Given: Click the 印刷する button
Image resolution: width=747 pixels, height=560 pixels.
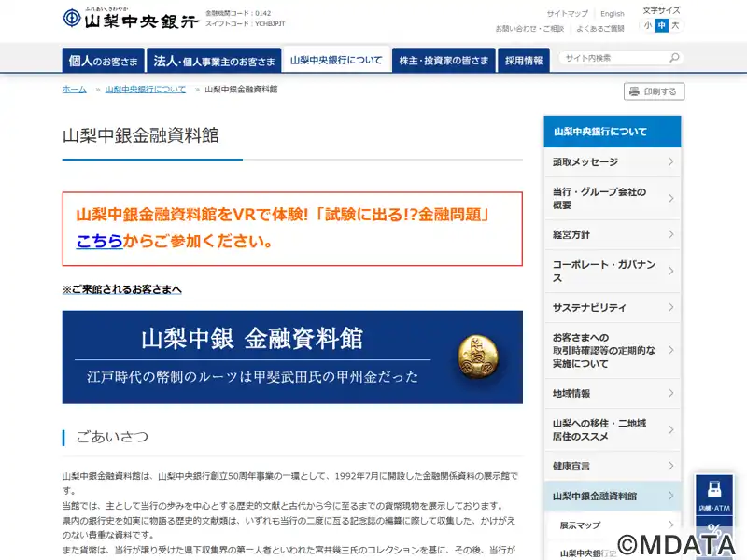Looking at the screenshot, I should coord(655,91).
